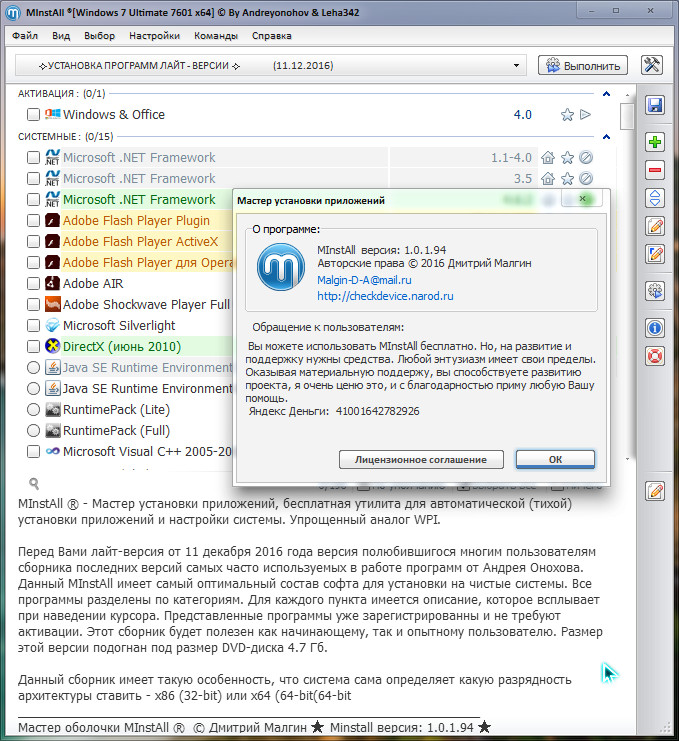Click the sidebar gear with play arrow icon
The image size is (679, 741).
pyautogui.click(x=655, y=291)
